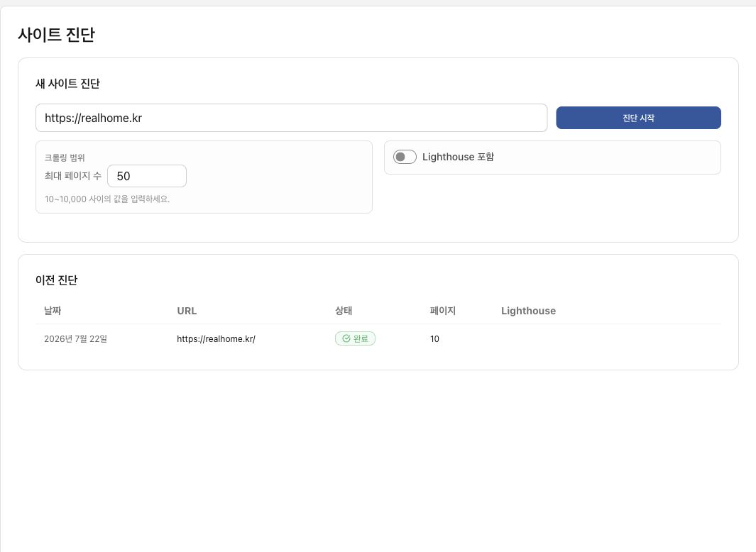Click the 사이트 진단 page title
The width and height of the screenshot is (756, 552).
pos(56,35)
